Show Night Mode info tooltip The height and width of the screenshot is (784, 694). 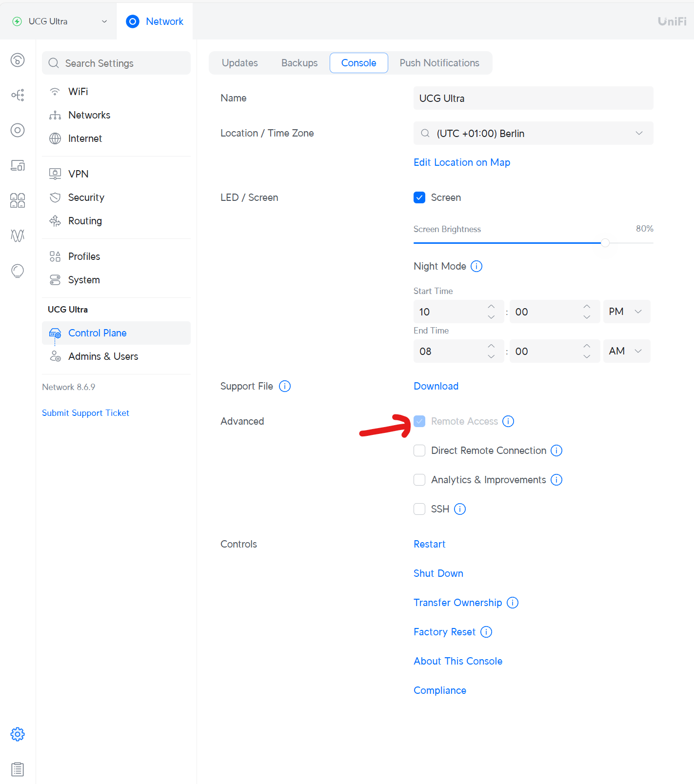(476, 266)
